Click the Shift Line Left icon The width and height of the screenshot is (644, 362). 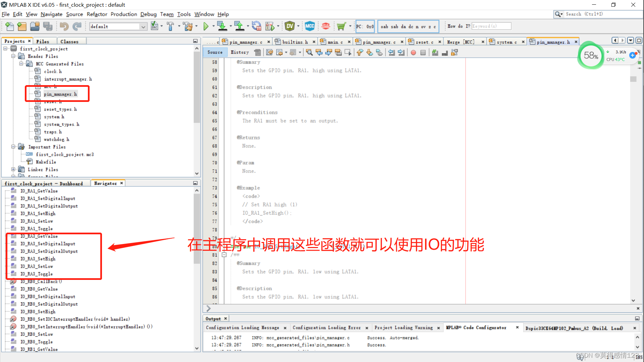391,52
